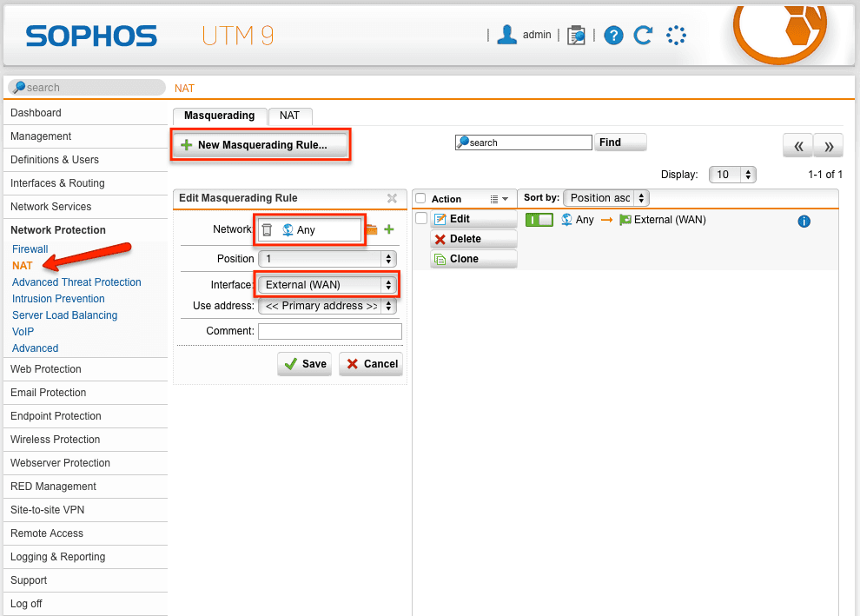Open the NAT submenu link

23,266
